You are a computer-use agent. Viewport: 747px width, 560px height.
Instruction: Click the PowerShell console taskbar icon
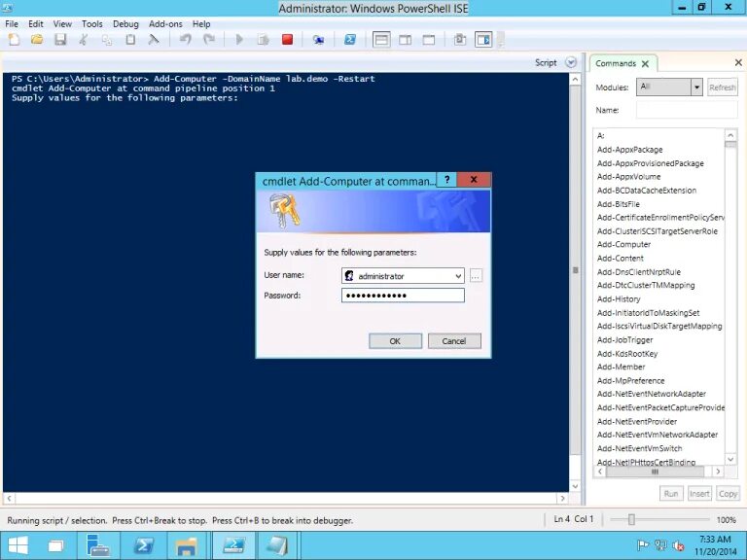(142, 545)
